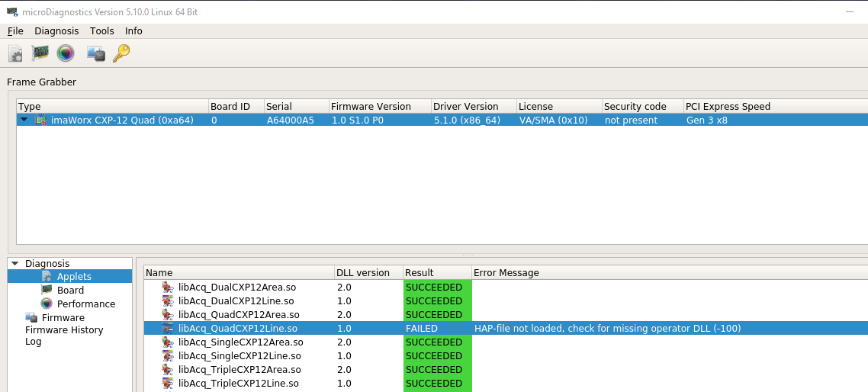Open the Diagnosis menu

coord(56,31)
